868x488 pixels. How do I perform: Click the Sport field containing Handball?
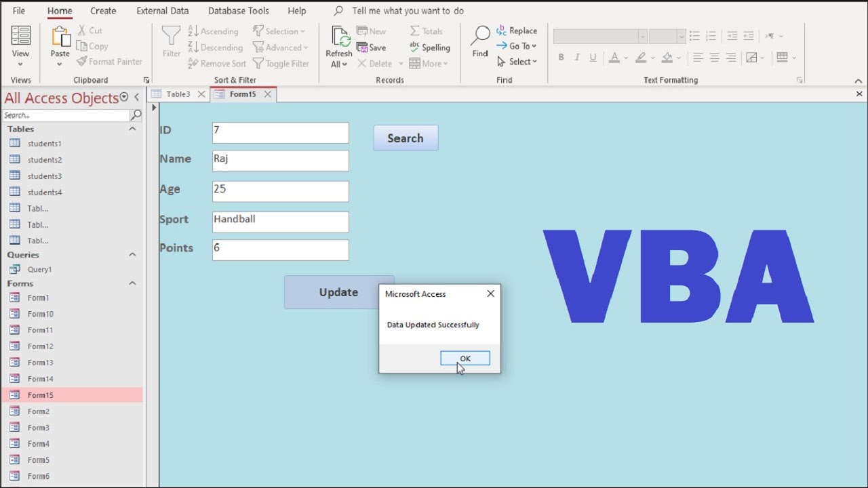point(281,222)
